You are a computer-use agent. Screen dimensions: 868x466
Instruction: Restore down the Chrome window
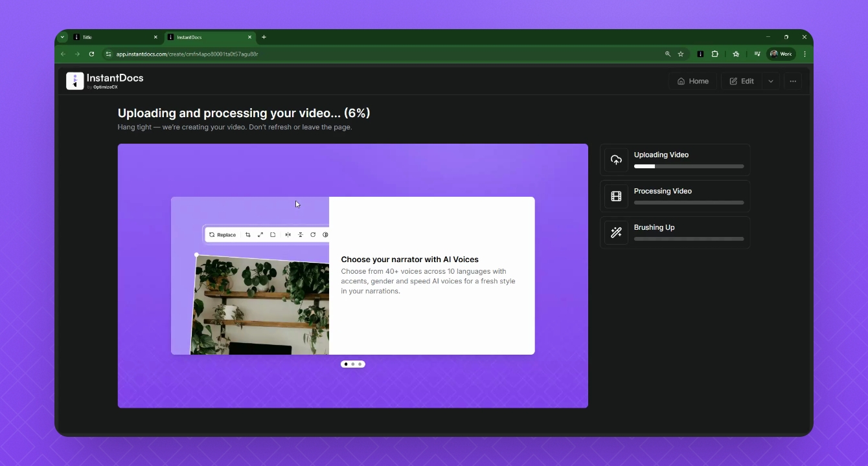click(x=786, y=37)
